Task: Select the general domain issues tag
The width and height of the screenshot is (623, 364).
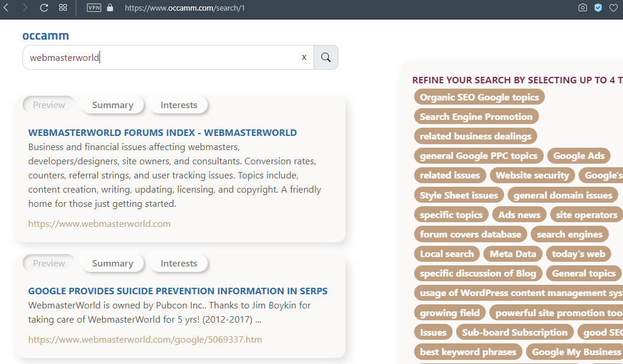Action: point(563,195)
